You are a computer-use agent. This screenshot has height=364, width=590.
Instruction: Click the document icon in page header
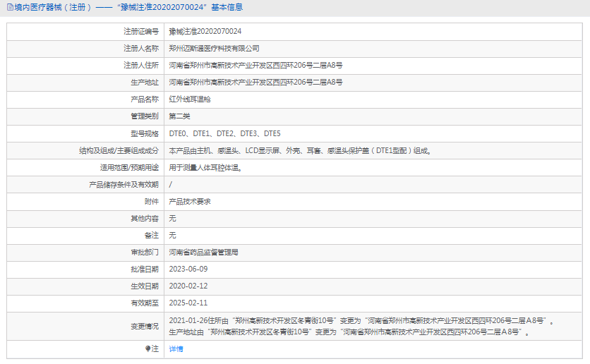tap(10, 7)
